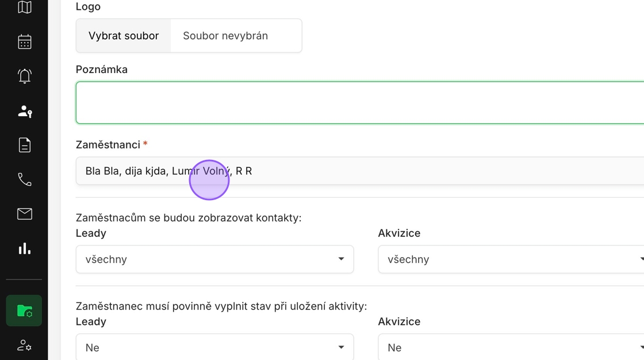
Task: Open the Leady 'Ne' status dropdown
Action: [214, 347]
